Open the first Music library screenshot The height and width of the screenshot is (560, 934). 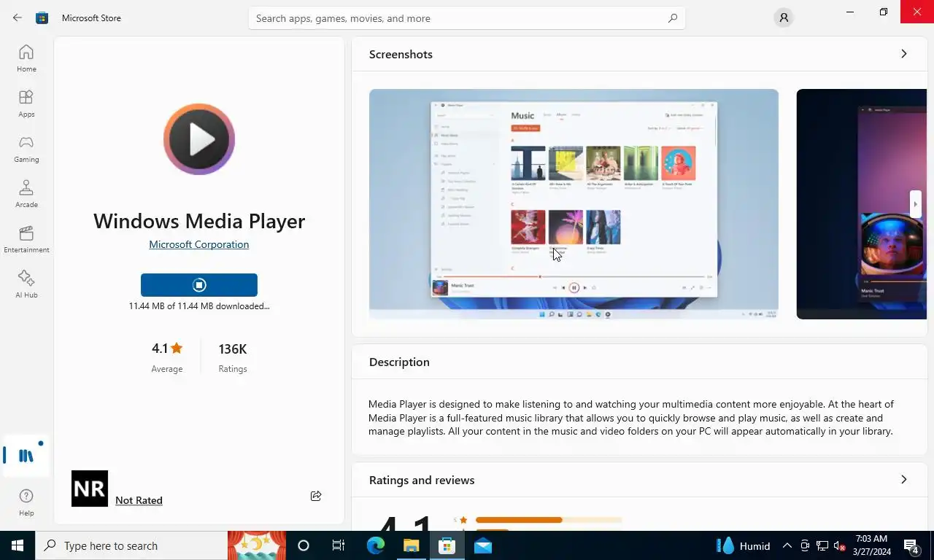(x=574, y=204)
